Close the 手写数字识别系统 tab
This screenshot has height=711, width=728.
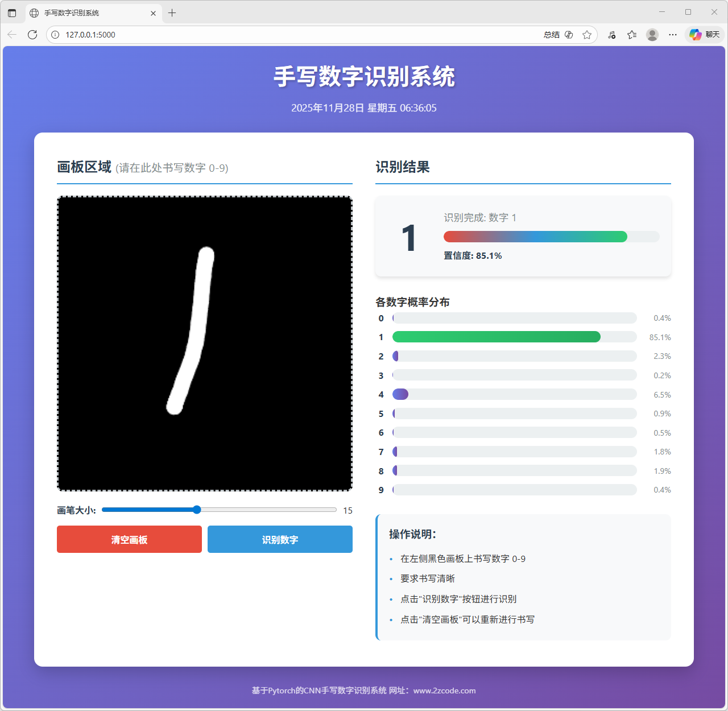[x=153, y=13]
